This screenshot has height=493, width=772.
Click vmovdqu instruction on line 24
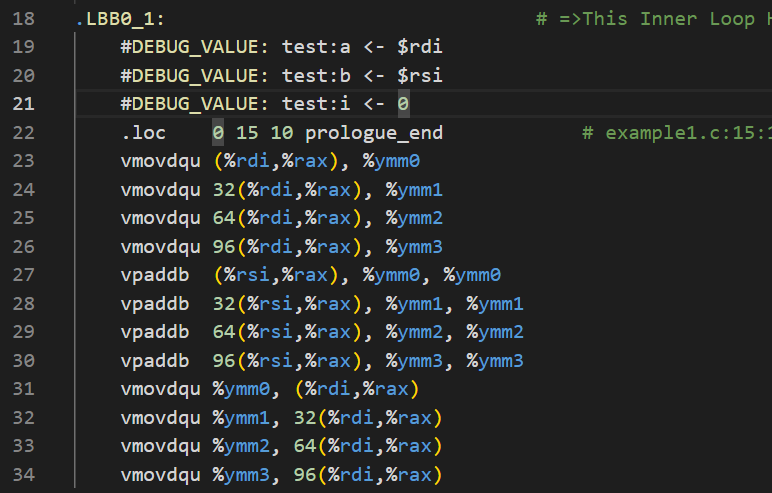click(161, 190)
